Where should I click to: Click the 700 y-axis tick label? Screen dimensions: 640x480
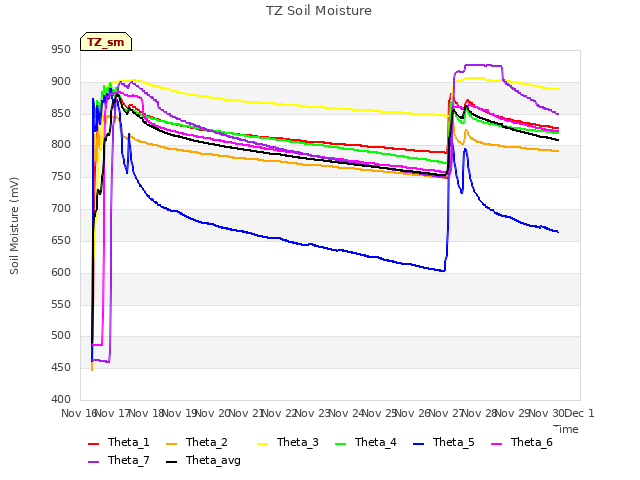click(x=61, y=209)
